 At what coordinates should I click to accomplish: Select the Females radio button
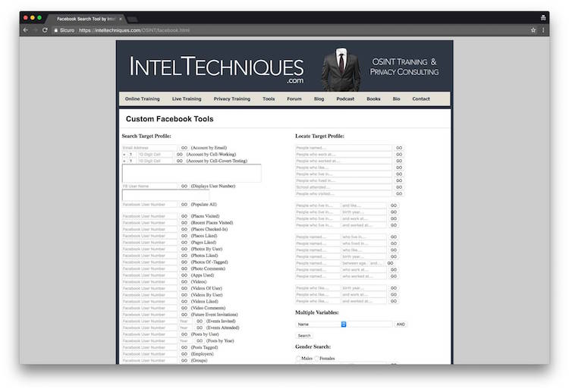click(317, 359)
